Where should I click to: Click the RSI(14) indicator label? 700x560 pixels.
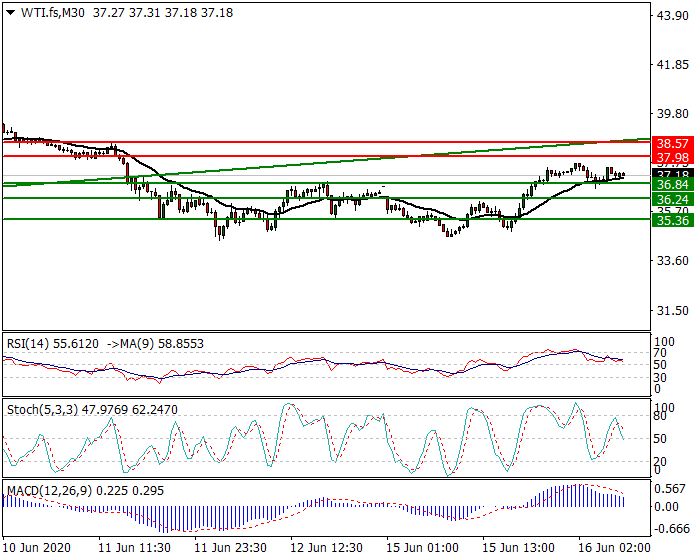point(53,343)
